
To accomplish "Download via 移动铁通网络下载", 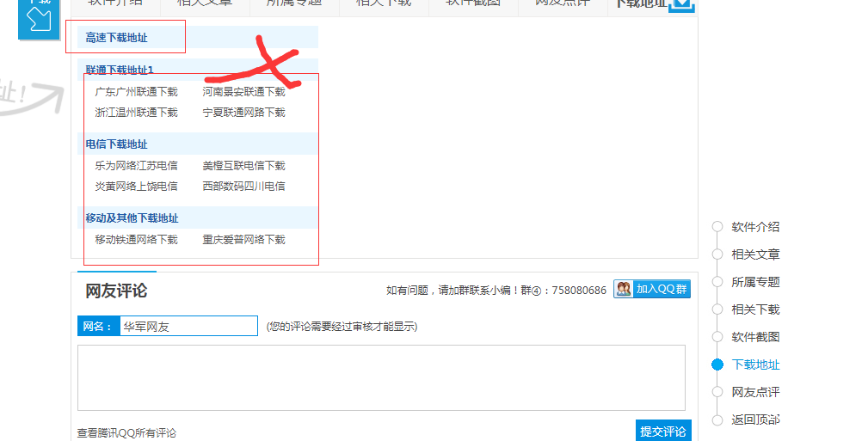I will click(x=136, y=240).
